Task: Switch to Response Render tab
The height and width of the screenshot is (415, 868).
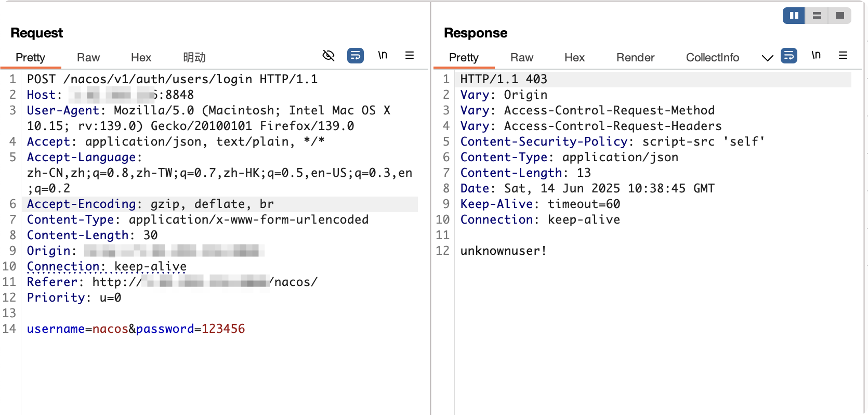Action: point(635,58)
